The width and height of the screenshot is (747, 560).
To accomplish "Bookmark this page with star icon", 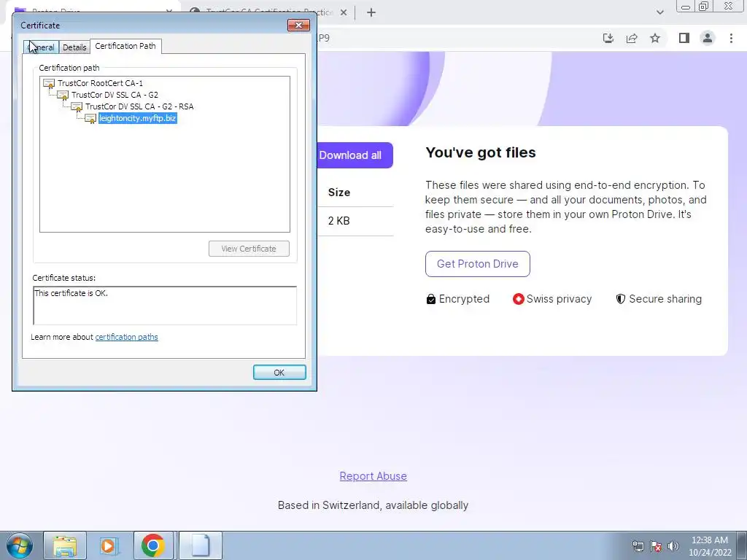I will [x=655, y=38].
